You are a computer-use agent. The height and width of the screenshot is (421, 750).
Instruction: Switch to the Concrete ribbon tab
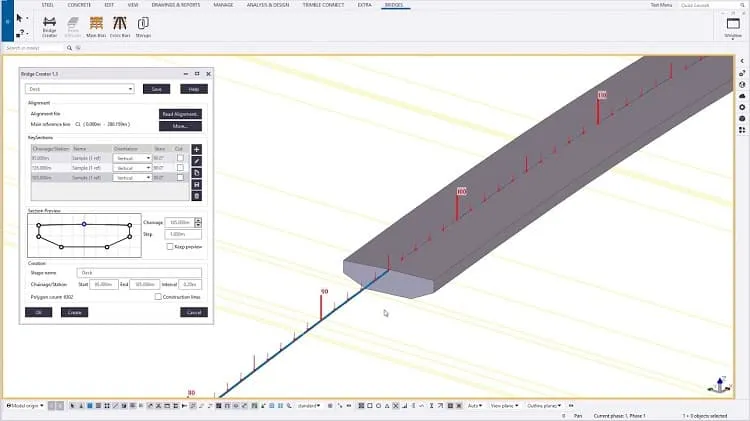coord(79,5)
